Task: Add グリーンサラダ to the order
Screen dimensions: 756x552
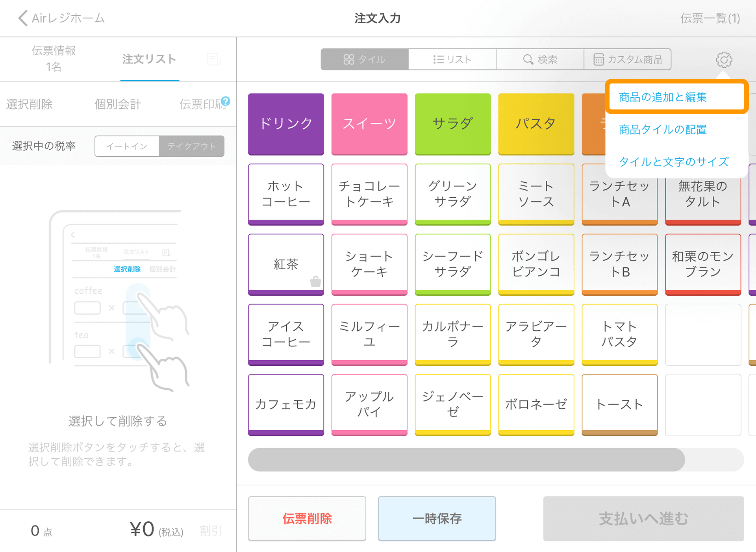Action: click(x=453, y=194)
